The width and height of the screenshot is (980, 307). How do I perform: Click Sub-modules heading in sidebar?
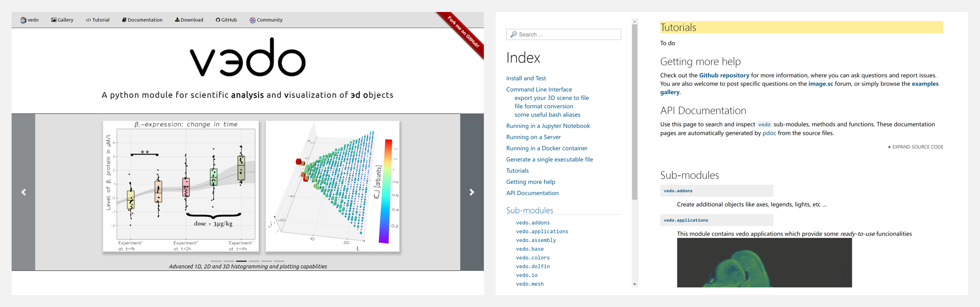click(529, 210)
